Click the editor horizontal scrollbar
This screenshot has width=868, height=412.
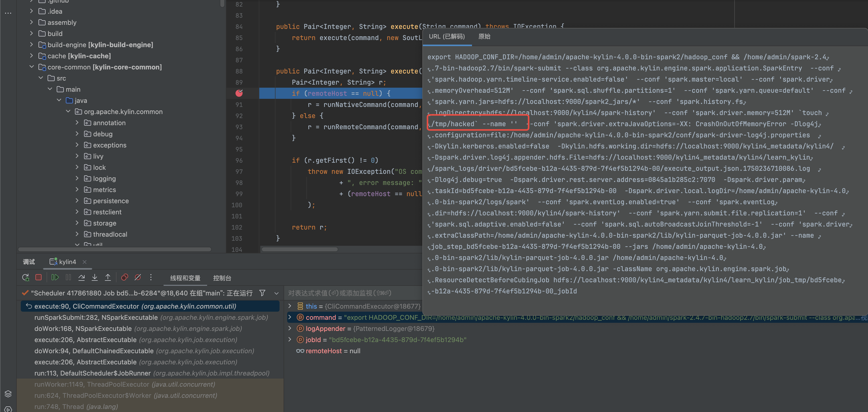[300, 250]
